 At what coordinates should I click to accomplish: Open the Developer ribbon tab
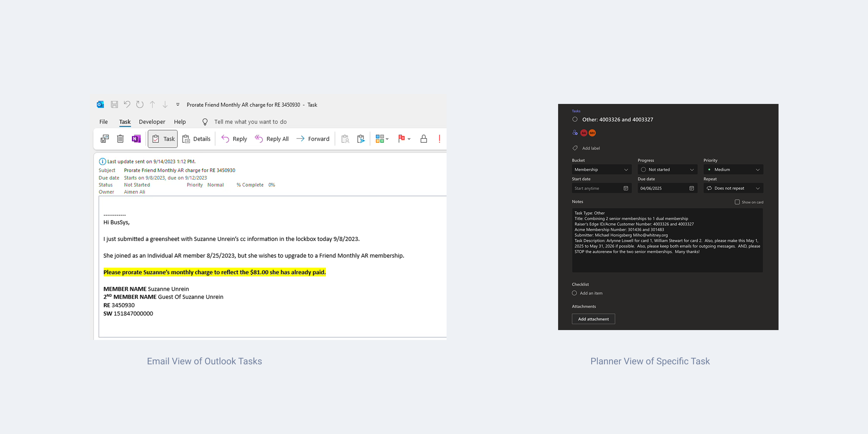tap(152, 122)
